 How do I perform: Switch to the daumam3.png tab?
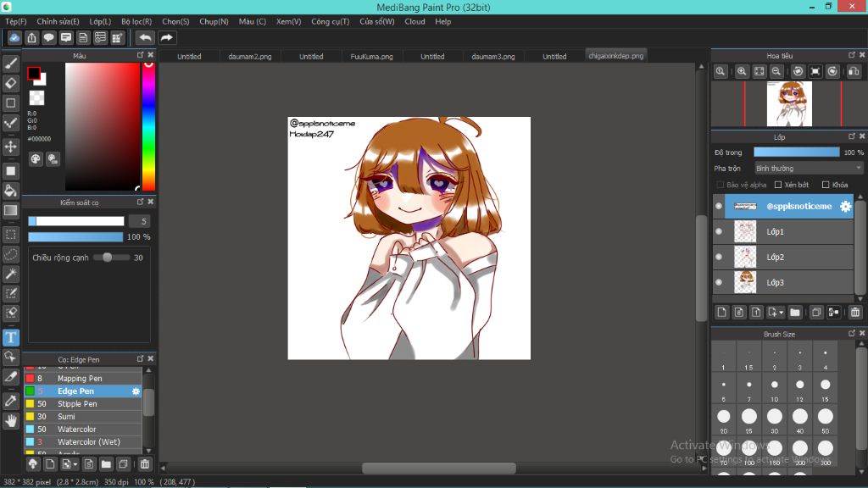(x=493, y=57)
